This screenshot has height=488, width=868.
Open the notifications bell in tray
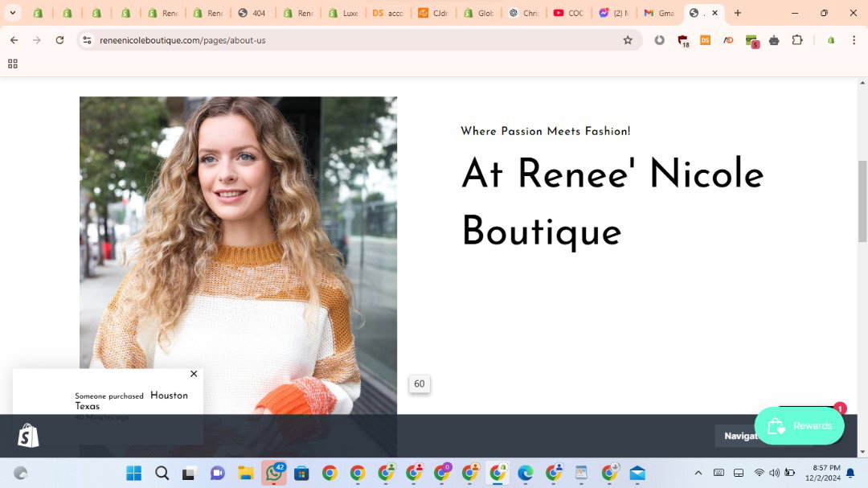[x=851, y=473]
